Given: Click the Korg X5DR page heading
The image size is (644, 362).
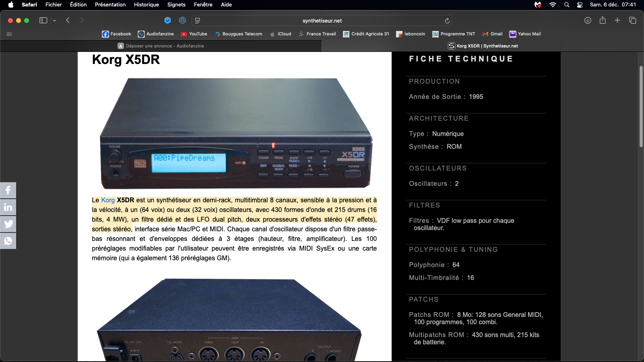Looking at the screenshot, I should [126, 60].
